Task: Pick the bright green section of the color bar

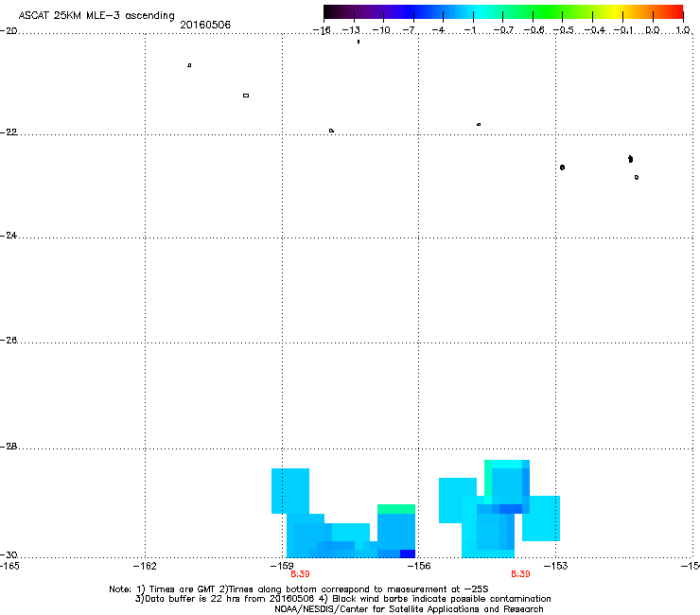Action: click(x=548, y=12)
